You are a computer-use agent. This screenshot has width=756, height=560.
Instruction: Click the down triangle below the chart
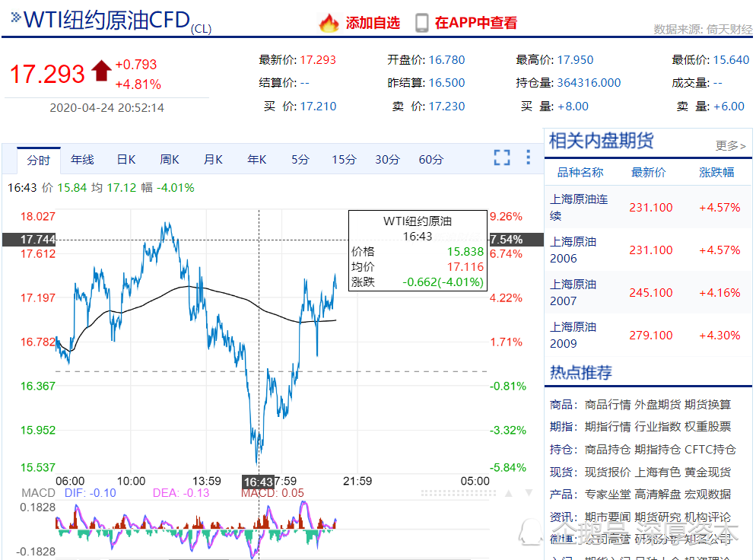(529, 493)
